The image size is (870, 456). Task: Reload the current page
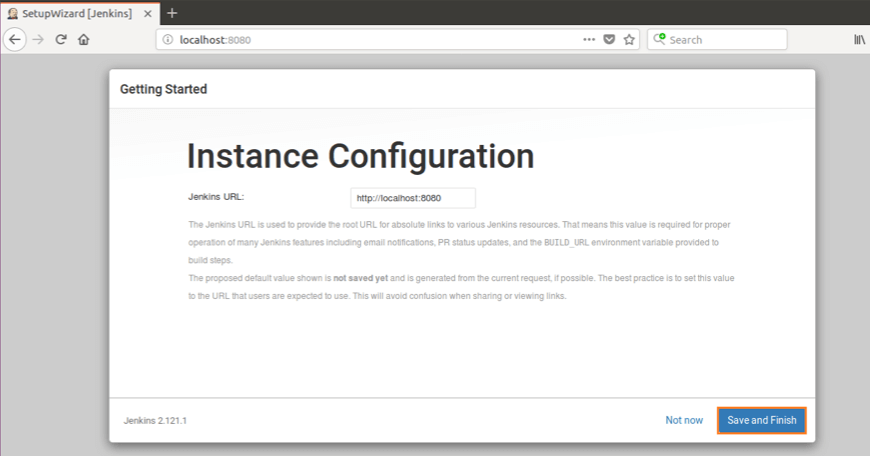tap(61, 39)
